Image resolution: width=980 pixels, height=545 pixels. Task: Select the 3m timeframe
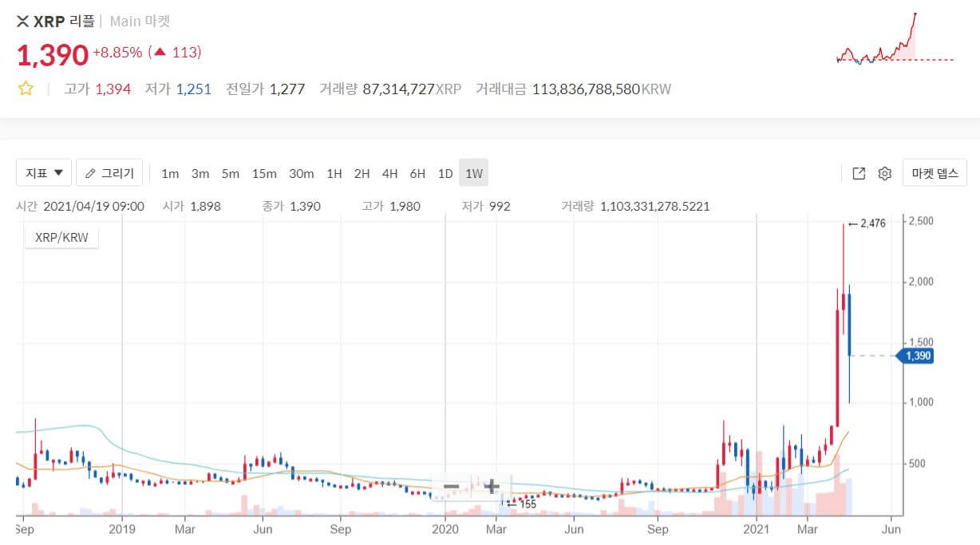click(x=200, y=173)
